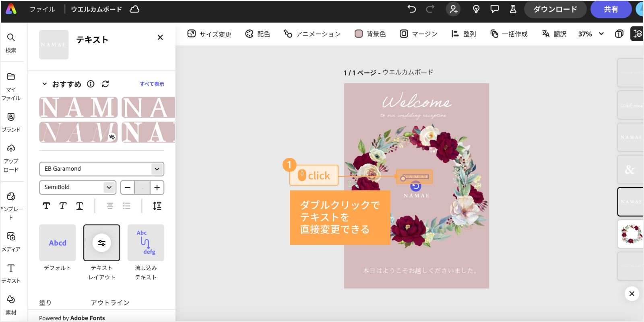Image resolution: width=644 pixels, height=322 pixels.
Task: Click the Adobe Express home logo
Action: pos(11,9)
